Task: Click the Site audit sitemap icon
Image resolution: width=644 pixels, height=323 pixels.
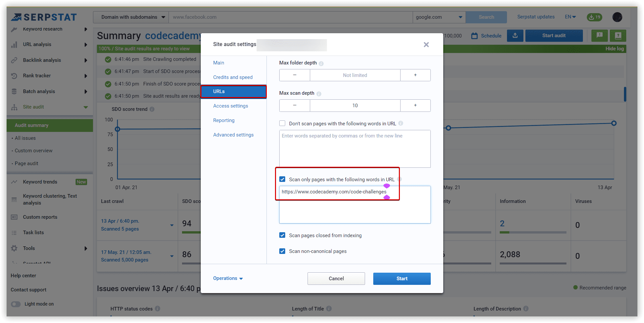Action: (14, 107)
